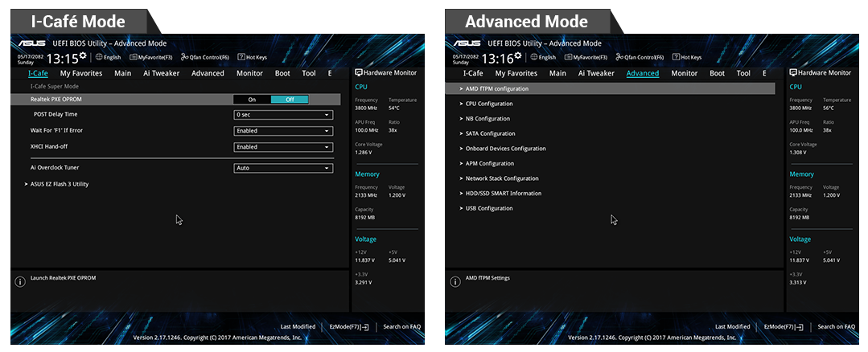Screen dimensions: 868x352
Task: Click Core Voltage 1.286 V value
Action: click(364, 151)
